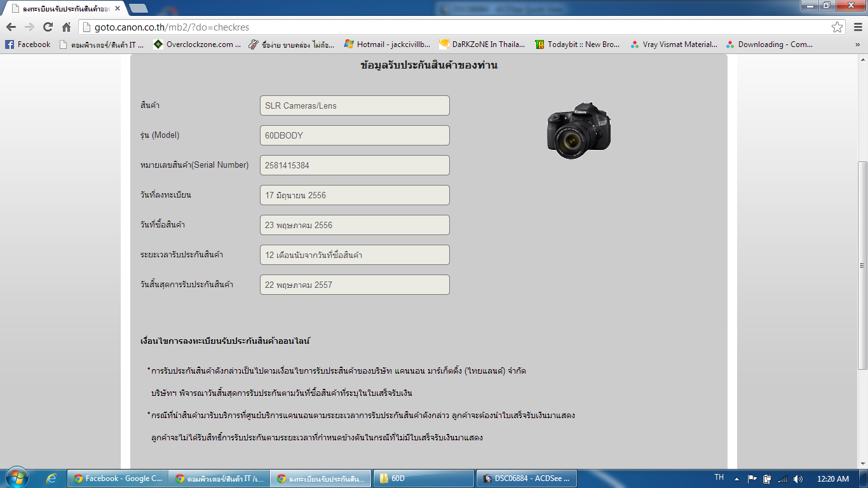868x488 pixels.
Task: Open a new browser tab
Action: pyautogui.click(x=138, y=9)
